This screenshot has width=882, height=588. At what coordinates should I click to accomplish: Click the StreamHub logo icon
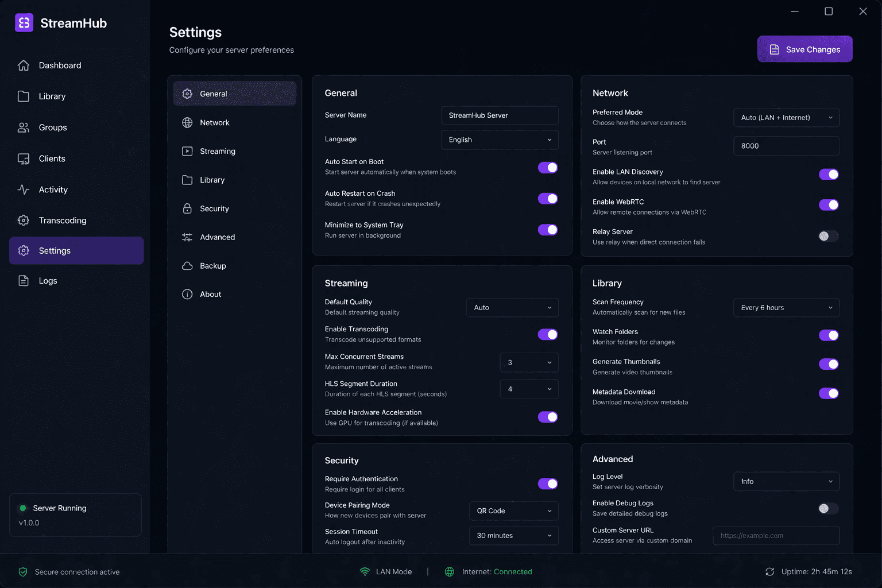[x=24, y=23]
